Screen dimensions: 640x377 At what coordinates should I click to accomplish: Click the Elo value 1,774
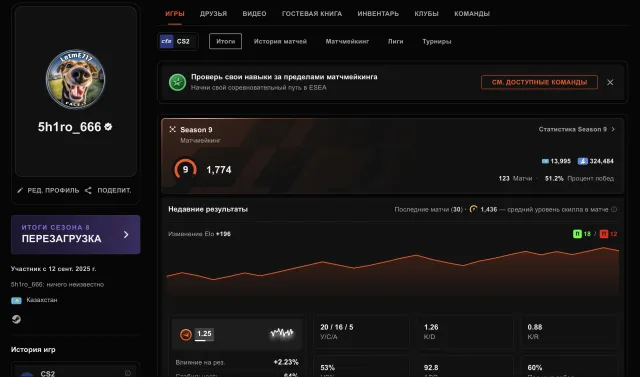tap(219, 170)
